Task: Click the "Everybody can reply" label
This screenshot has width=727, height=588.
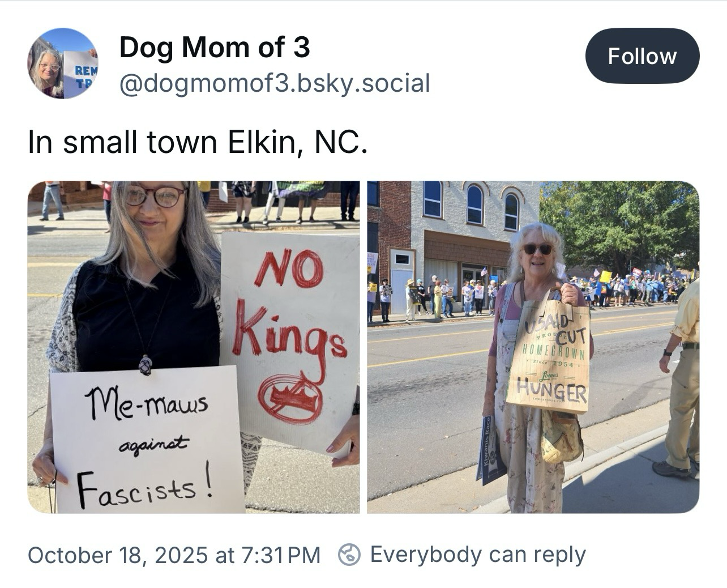Action: coord(477,555)
